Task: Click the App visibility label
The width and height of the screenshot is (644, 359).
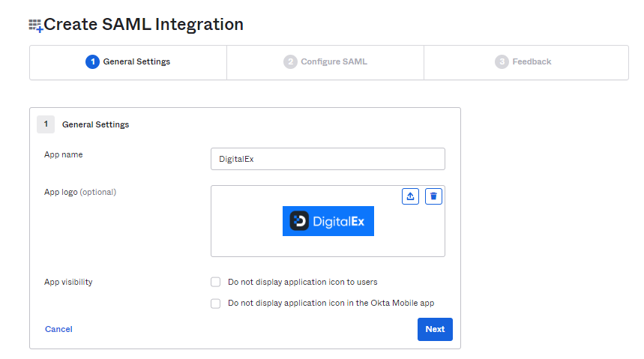Action: pos(68,283)
